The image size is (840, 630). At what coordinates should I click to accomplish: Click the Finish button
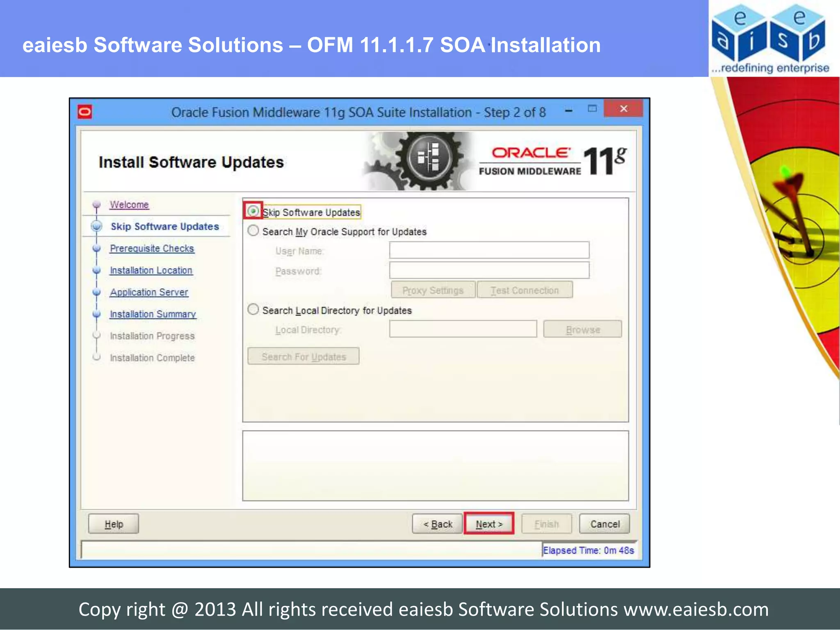pos(546,524)
